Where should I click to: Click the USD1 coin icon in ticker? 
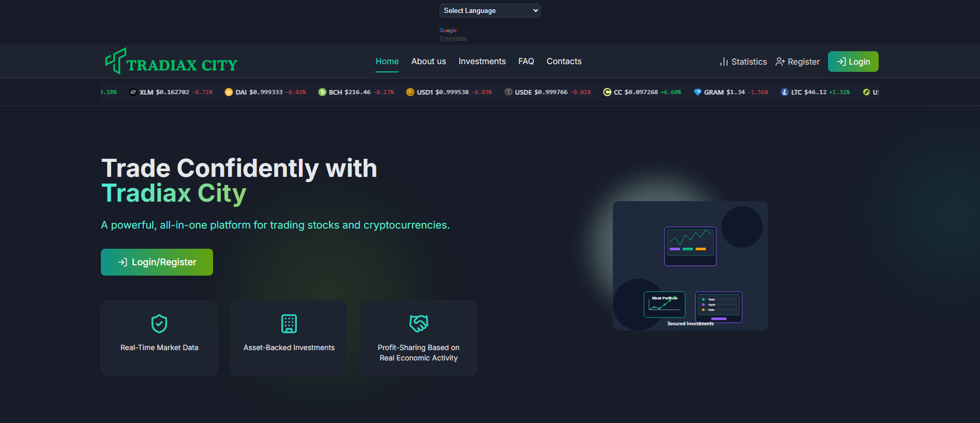click(x=410, y=92)
